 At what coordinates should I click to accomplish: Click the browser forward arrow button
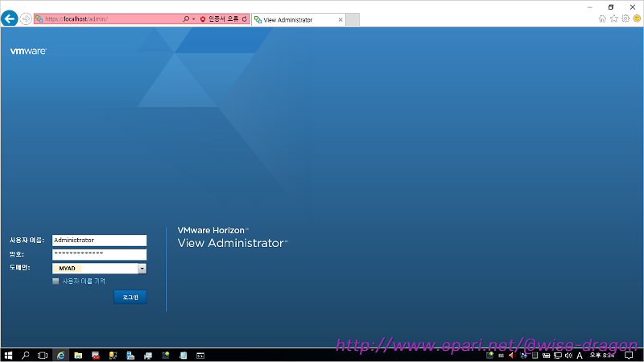(26, 19)
